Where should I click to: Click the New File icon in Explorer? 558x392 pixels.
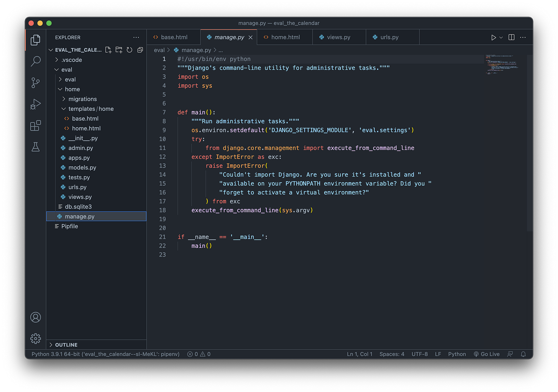108,49
